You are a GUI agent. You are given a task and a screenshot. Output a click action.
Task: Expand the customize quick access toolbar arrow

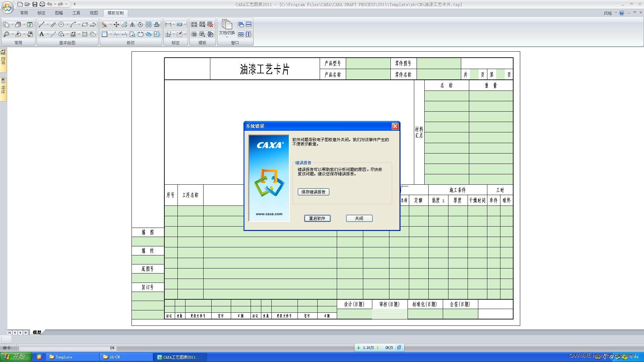tap(74, 4)
